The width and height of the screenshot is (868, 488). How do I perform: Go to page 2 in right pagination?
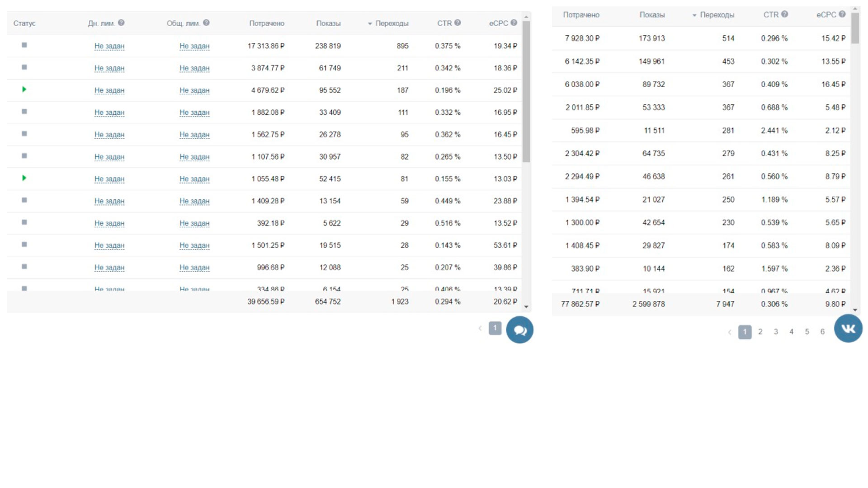760,332
